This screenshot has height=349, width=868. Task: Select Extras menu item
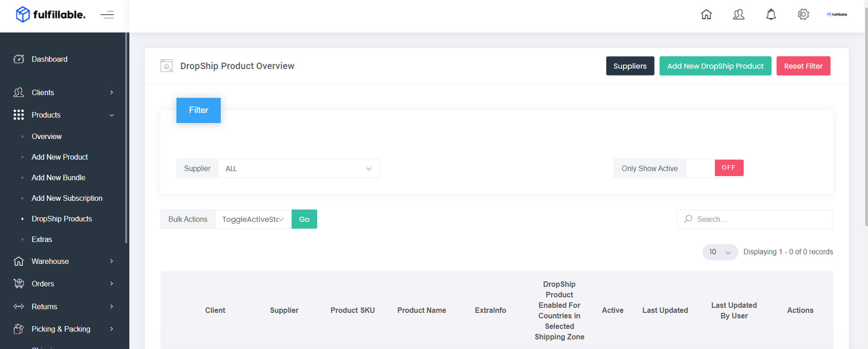[x=42, y=239]
